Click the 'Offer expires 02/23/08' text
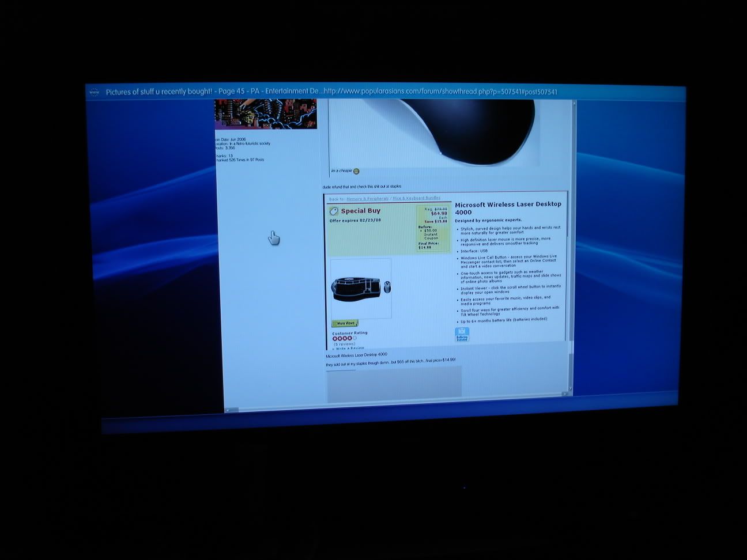The height and width of the screenshot is (560, 747). [355, 221]
